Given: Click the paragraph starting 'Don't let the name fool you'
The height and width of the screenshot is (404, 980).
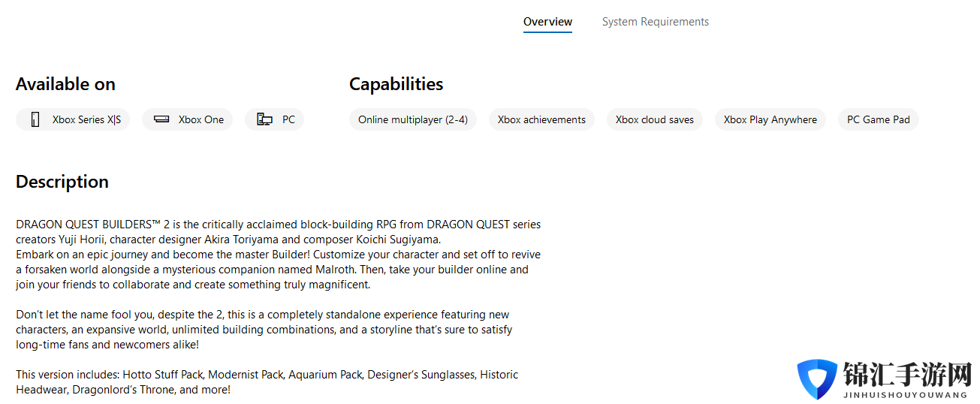Looking at the screenshot, I should [x=264, y=330].
